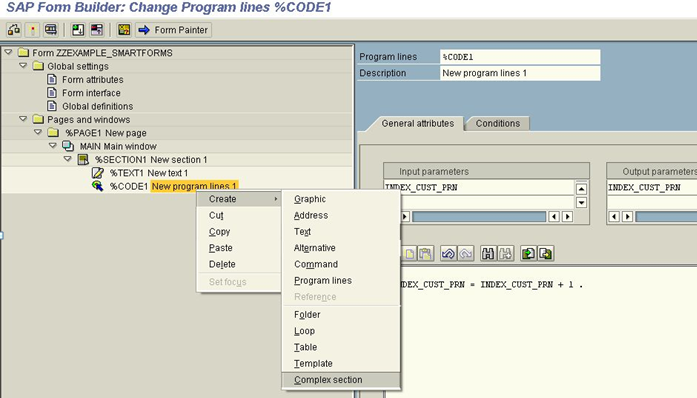Click the Output parameters scroll left arrow
The height and width of the screenshot is (398, 697).
(614, 217)
